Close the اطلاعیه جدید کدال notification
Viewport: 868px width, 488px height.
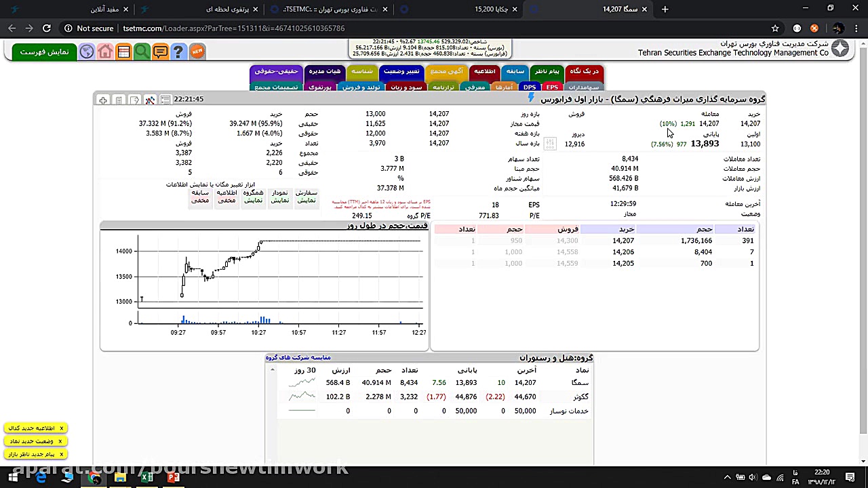[x=61, y=428]
